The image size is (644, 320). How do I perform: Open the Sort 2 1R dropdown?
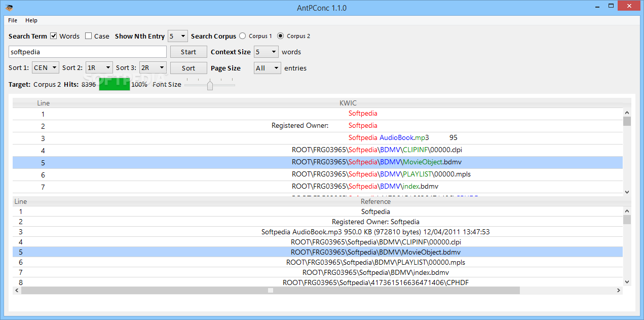[x=99, y=67]
